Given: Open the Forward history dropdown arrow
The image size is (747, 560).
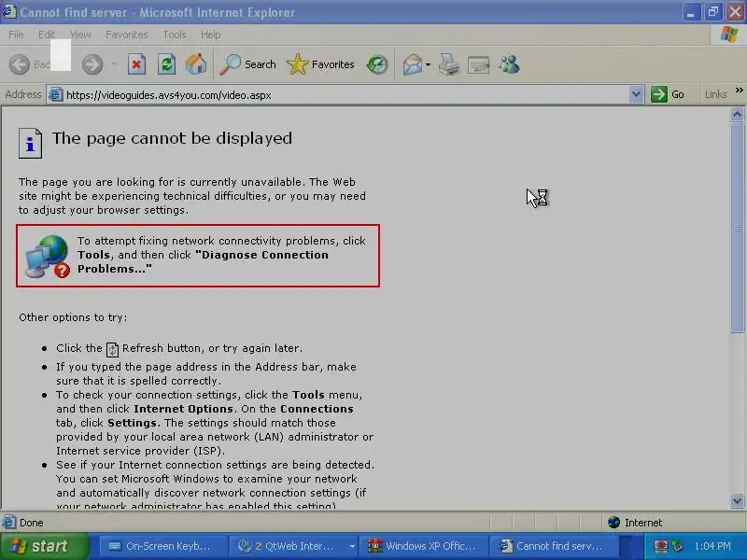Looking at the screenshot, I should coord(114,64).
